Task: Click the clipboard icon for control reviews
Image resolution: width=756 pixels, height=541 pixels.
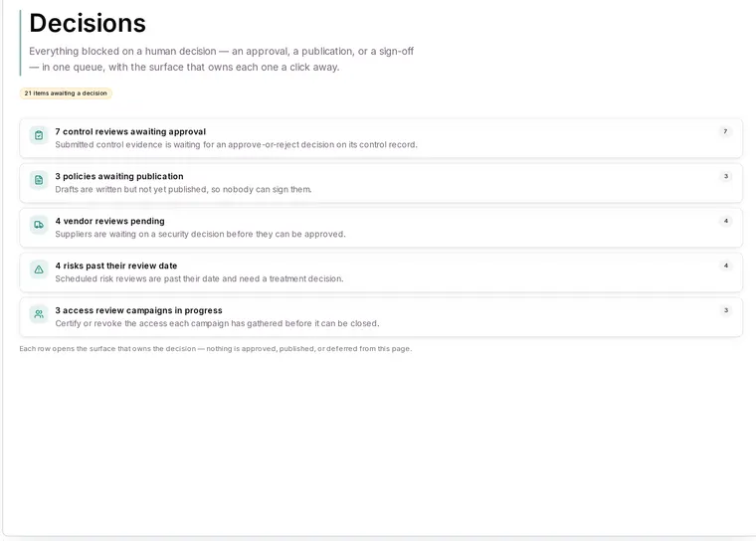Action: [39, 135]
